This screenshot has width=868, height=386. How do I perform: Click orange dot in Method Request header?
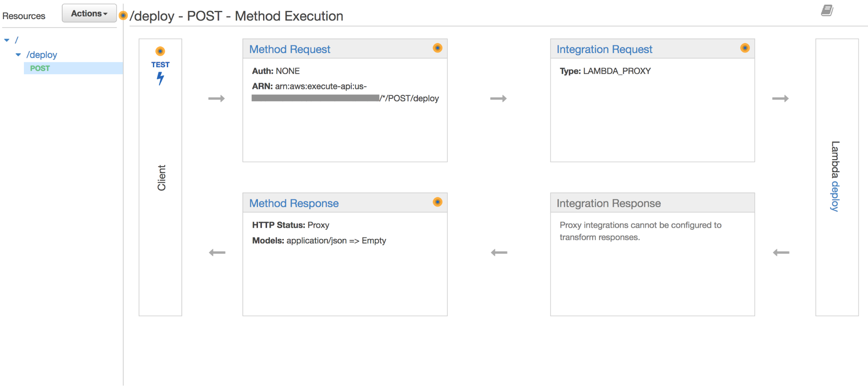[x=438, y=48]
